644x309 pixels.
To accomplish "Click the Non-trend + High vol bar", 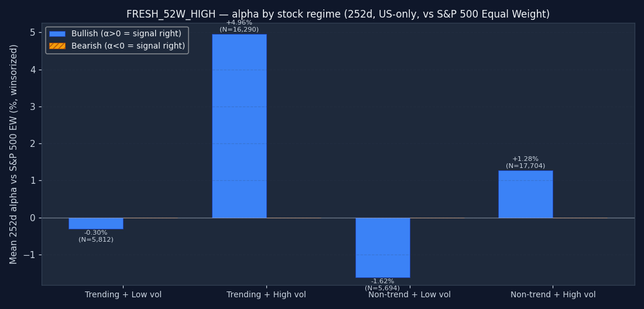I will tap(525, 194).
